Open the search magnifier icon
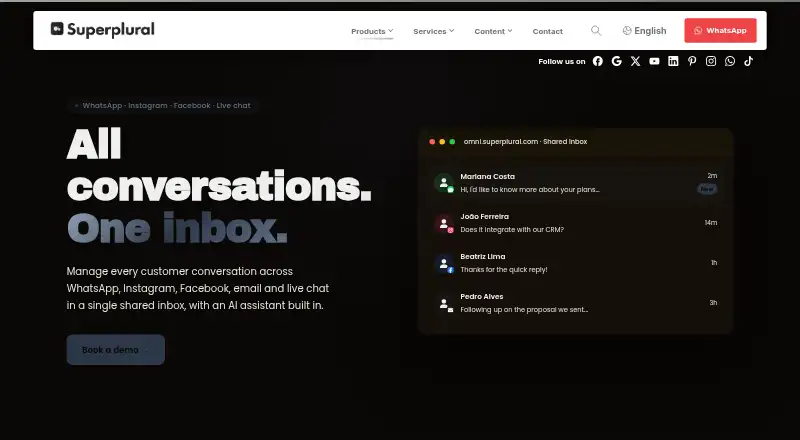The image size is (800, 440). click(x=596, y=31)
